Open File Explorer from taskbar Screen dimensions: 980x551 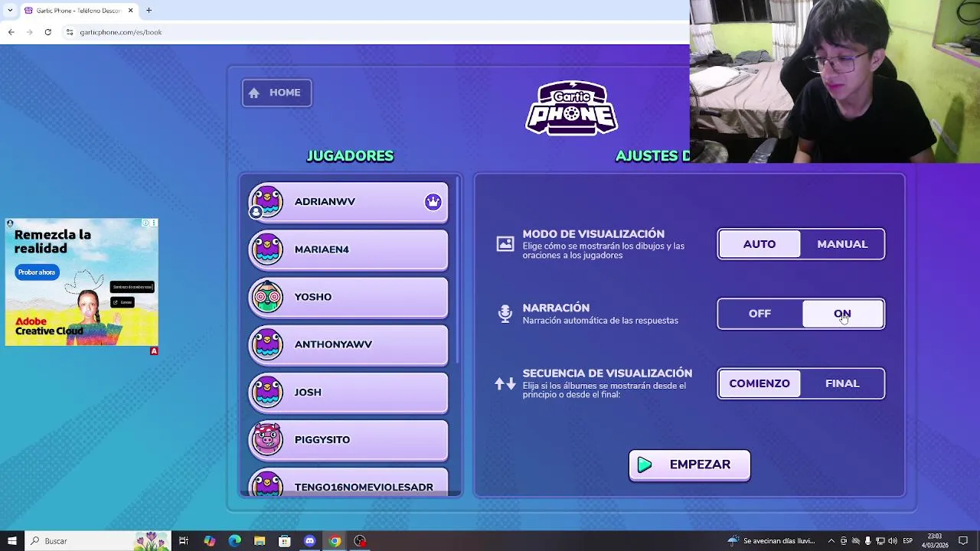point(260,541)
